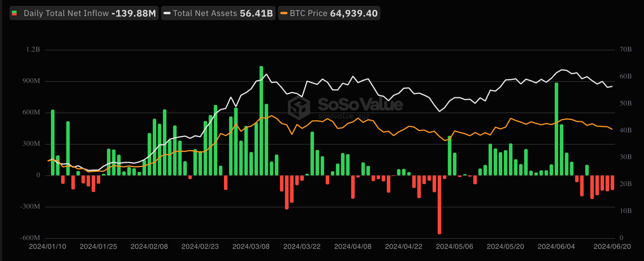
Task: Click the SoSoValue cube logo watermark
Action: (x=299, y=107)
